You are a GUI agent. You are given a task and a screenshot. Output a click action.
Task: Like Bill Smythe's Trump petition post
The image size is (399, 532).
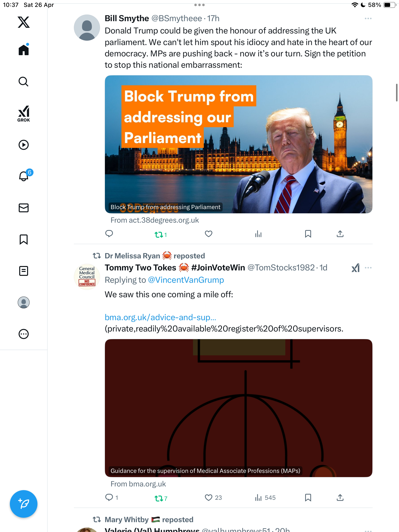pyautogui.click(x=209, y=234)
